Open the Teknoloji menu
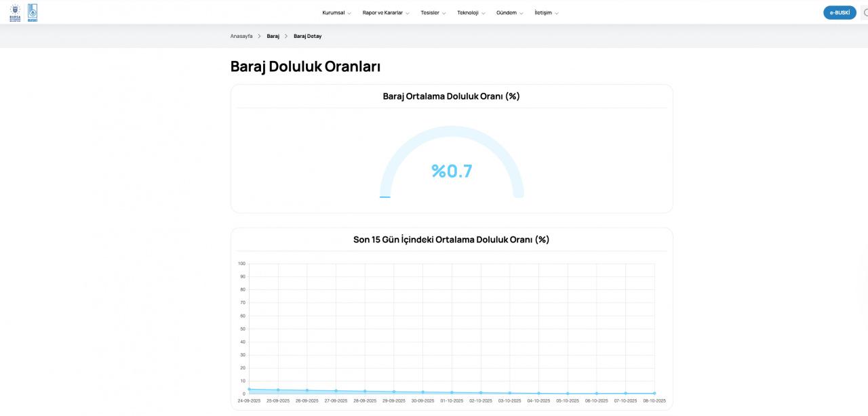The image size is (868, 416). [x=471, y=13]
